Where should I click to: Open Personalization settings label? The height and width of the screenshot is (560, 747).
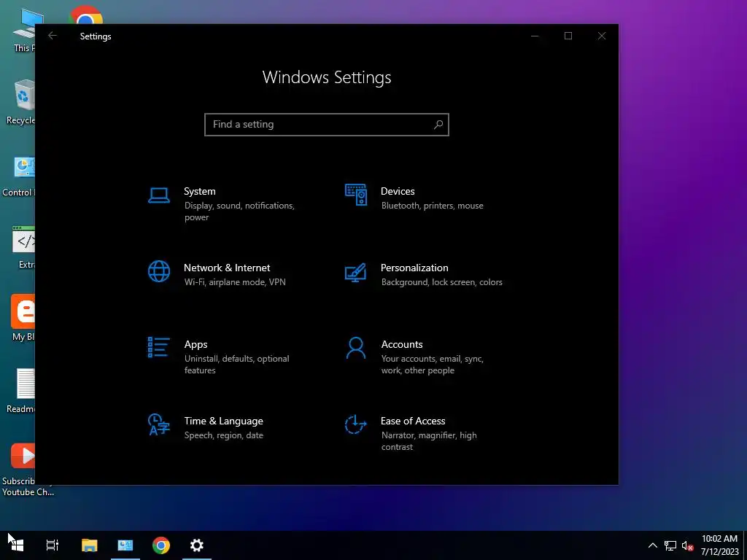coord(414,268)
